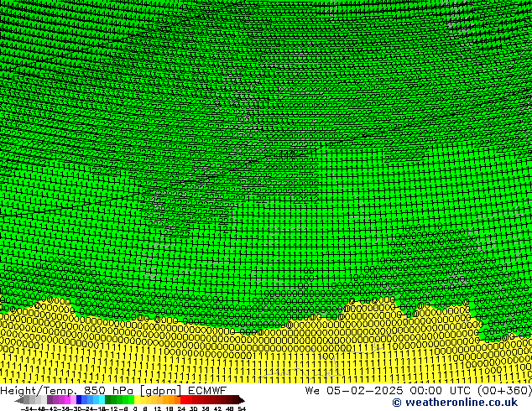This screenshot has height=411, width=532.
Task: Select the yellow swatch in the legend
Action: click(137, 399)
